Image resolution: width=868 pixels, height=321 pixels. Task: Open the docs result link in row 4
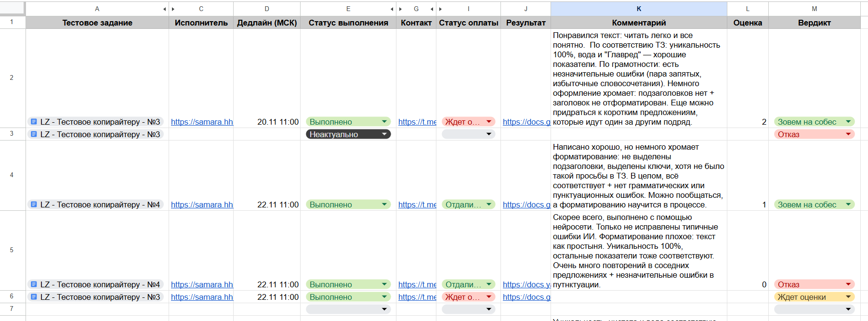(x=526, y=205)
